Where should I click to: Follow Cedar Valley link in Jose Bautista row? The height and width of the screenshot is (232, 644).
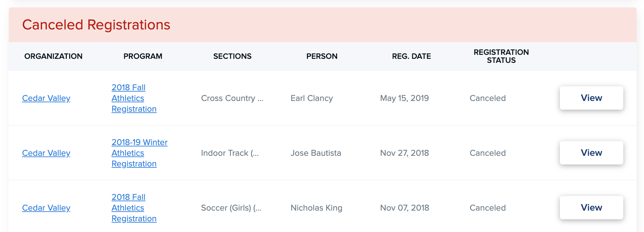(46, 153)
